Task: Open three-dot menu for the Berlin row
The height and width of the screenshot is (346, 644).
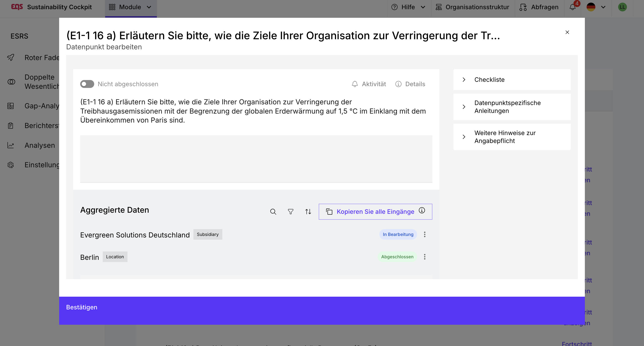Action: click(x=425, y=257)
